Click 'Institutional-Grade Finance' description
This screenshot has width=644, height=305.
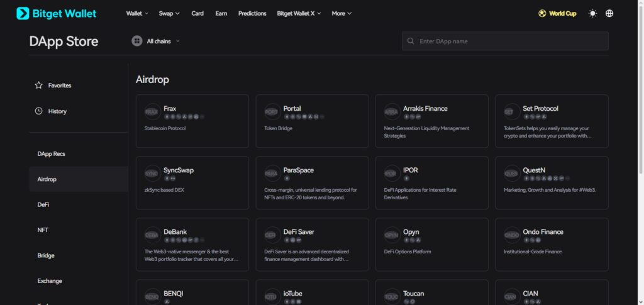click(532, 251)
